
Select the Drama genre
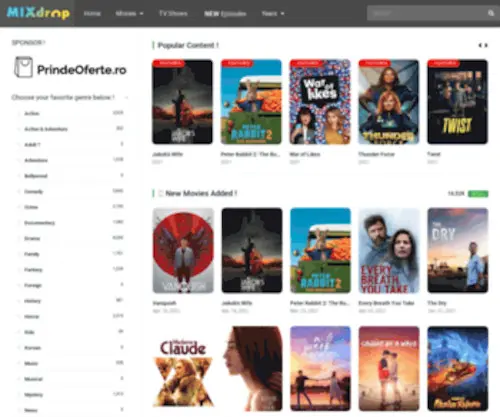[32, 238]
